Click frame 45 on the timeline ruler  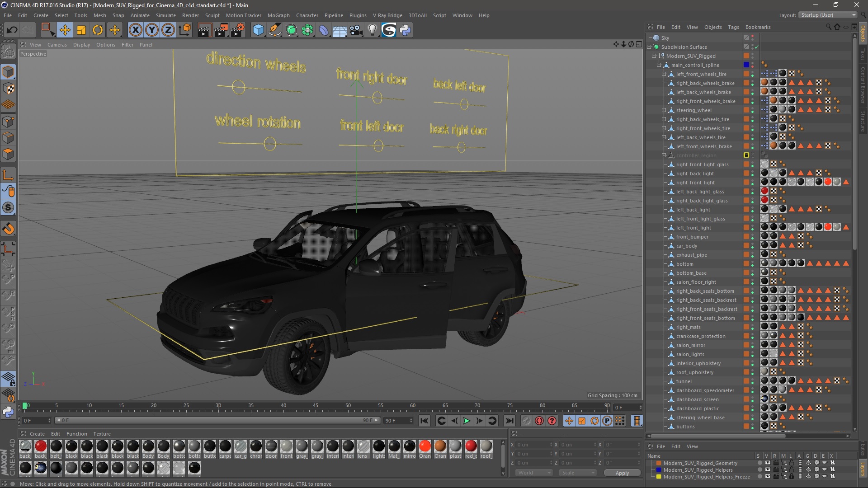(x=316, y=406)
